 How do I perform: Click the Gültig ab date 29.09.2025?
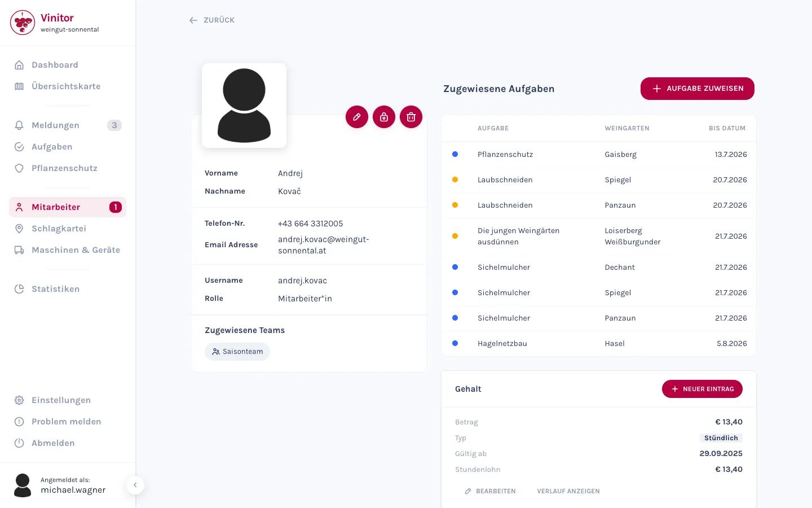coord(721,454)
